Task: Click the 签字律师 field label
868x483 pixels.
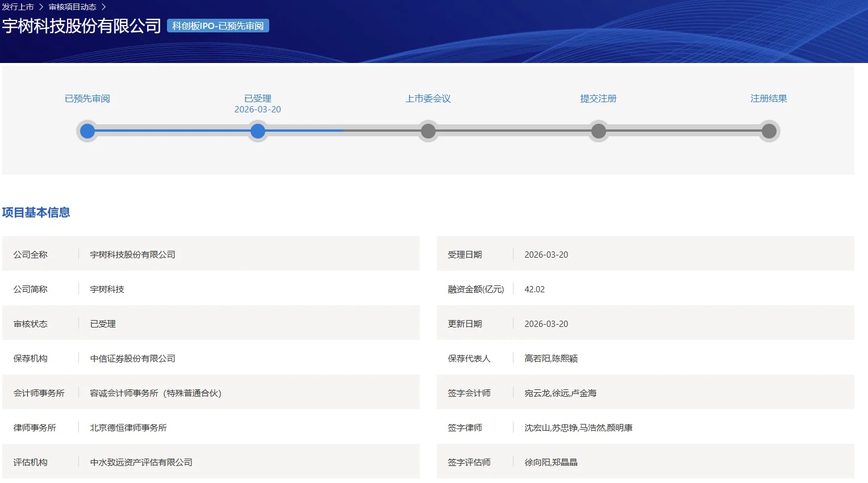Action: [x=465, y=428]
